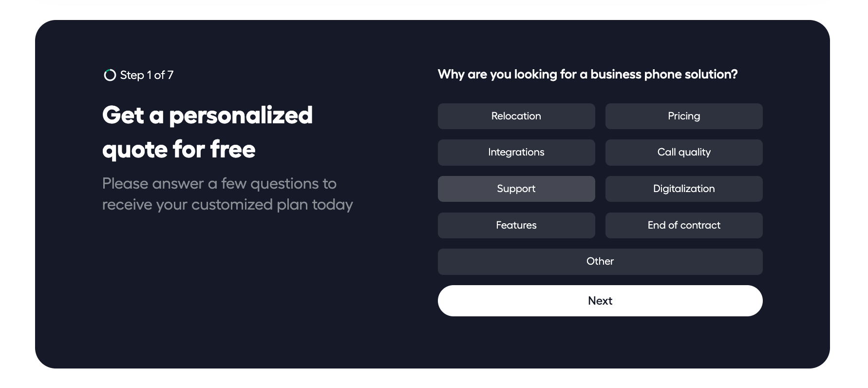Click the business phone solution question text

(x=587, y=74)
